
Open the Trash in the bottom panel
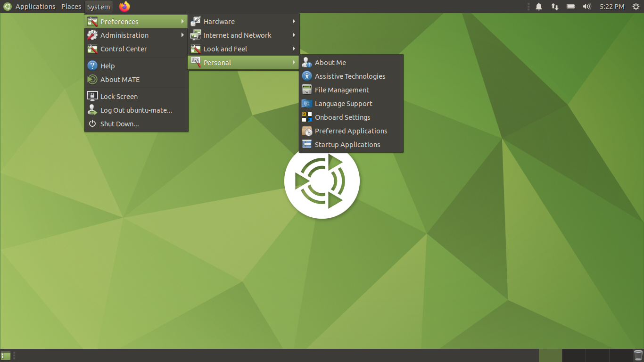(638, 355)
